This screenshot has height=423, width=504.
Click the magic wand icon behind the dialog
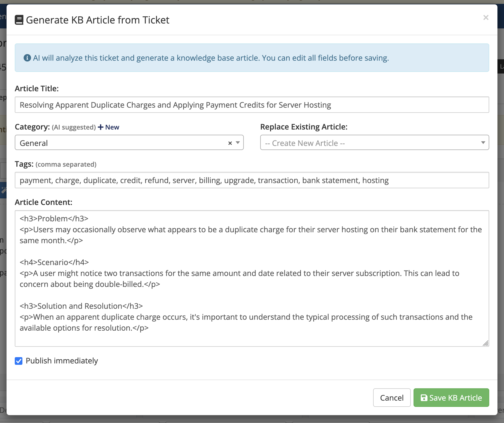click(x=4, y=190)
